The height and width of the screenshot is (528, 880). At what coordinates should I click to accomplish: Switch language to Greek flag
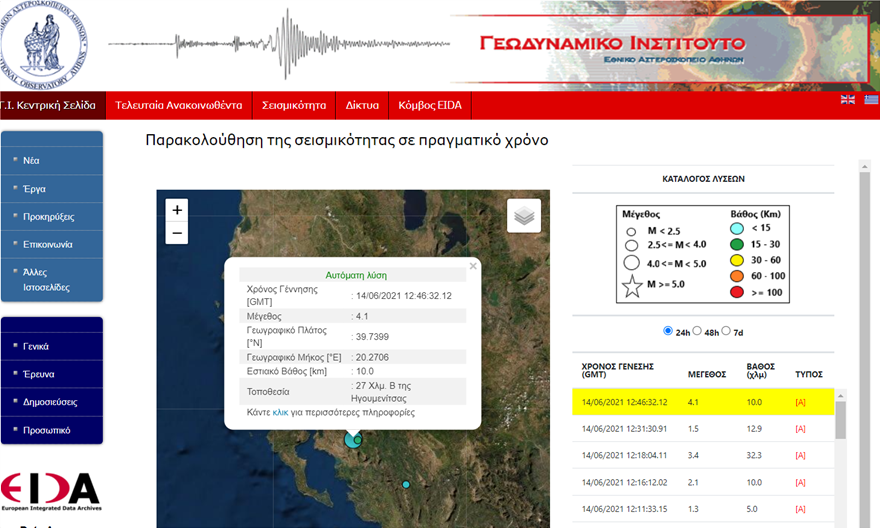click(x=871, y=99)
